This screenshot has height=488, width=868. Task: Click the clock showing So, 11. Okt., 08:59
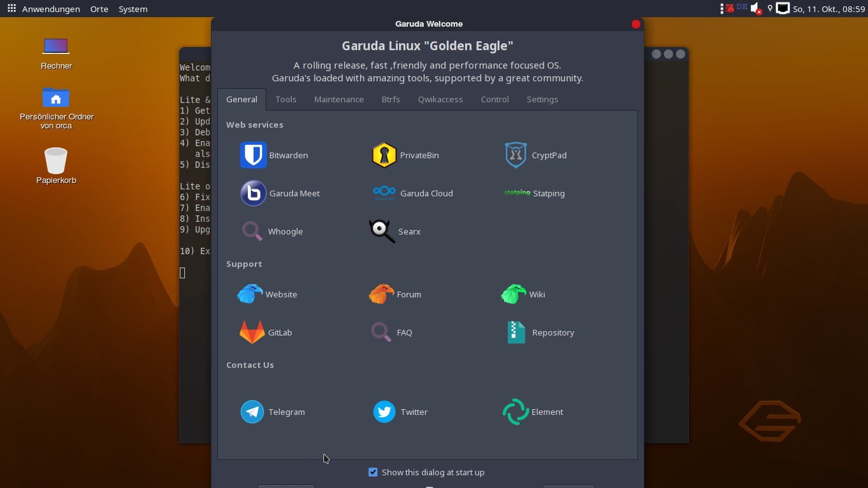coord(829,9)
